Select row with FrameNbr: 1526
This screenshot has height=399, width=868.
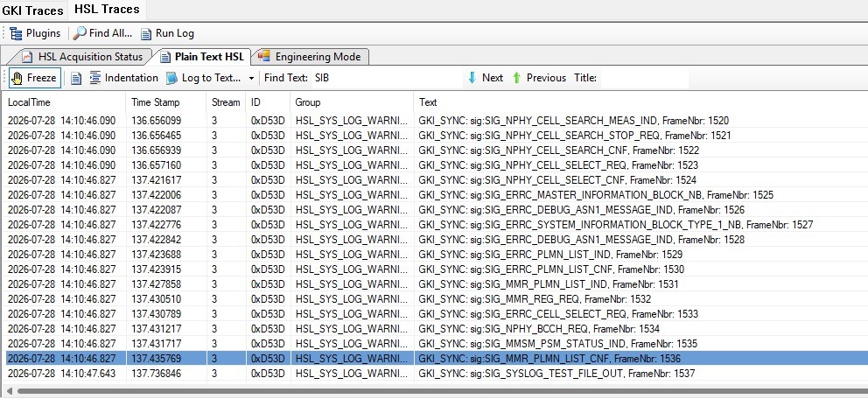pos(437,210)
